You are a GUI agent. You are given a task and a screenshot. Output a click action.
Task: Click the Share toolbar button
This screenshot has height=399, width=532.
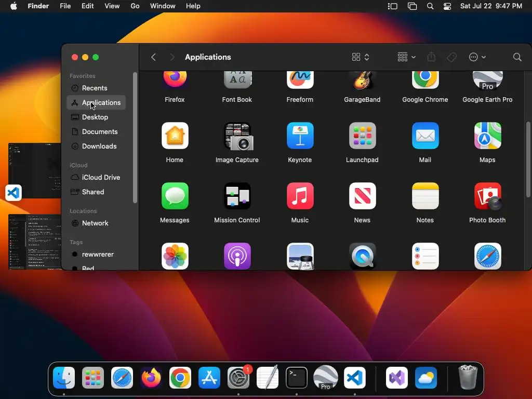(431, 57)
